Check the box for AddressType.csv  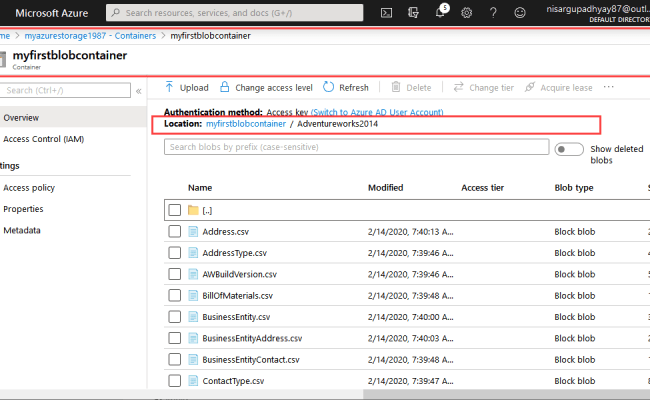[x=175, y=252]
